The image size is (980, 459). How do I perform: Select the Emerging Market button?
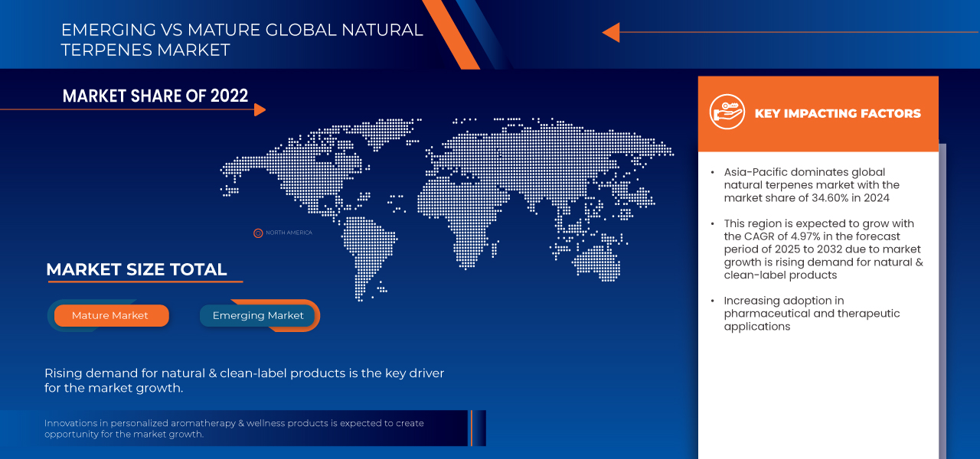[x=258, y=315]
